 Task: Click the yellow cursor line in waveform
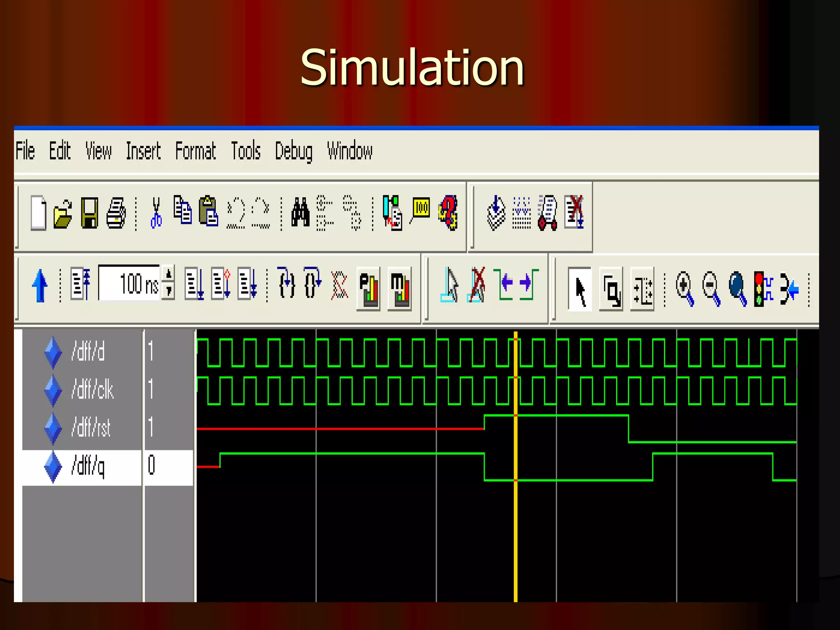click(x=516, y=467)
